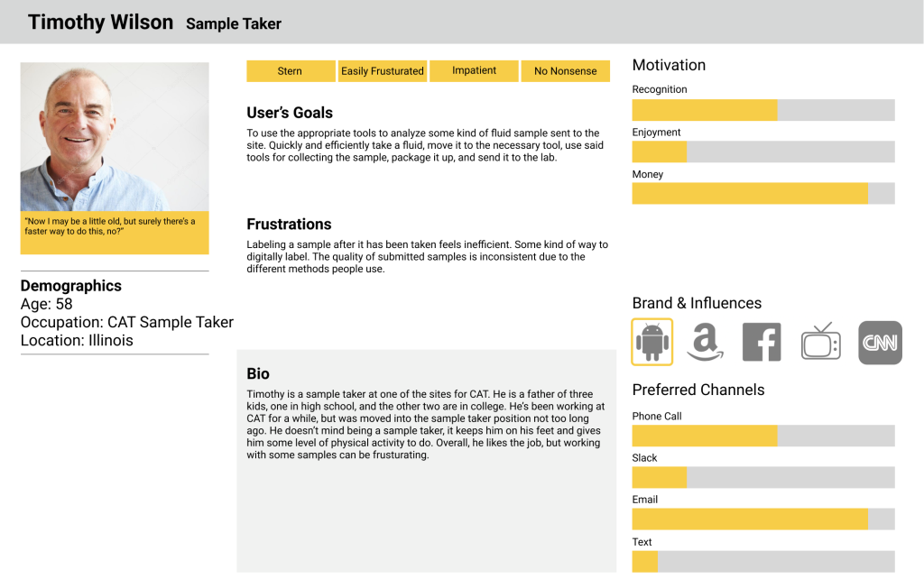Click the Email channel bar
924x588 pixels.
(763, 519)
